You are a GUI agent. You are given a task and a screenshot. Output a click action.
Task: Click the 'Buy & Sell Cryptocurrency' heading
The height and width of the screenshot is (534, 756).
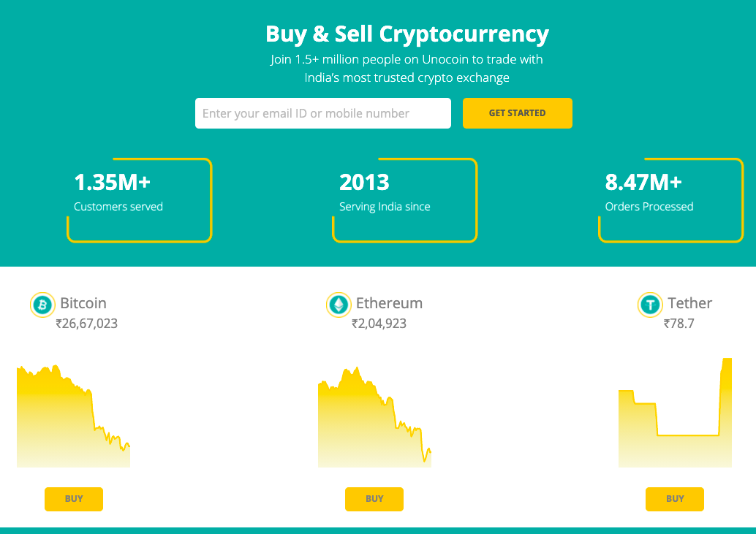tap(407, 34)
